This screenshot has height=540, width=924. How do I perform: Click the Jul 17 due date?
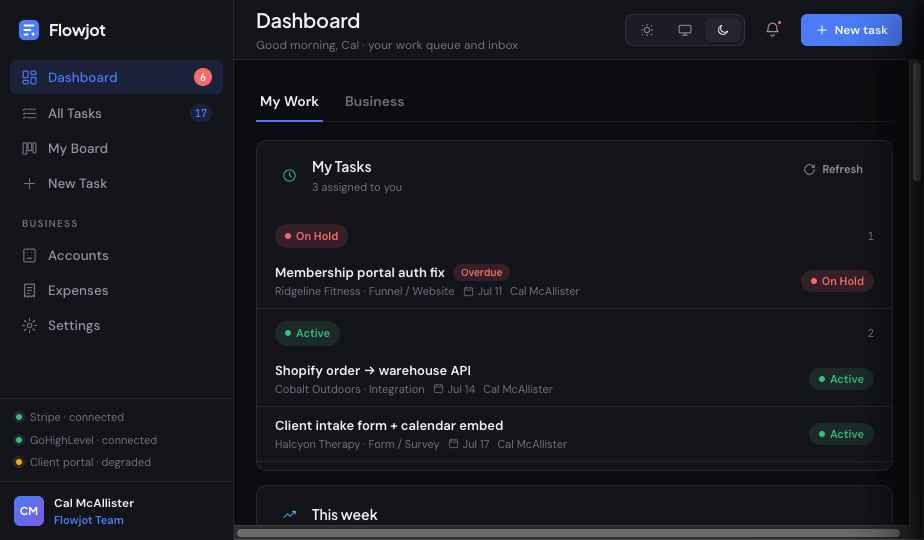click(x=469, y=444)
